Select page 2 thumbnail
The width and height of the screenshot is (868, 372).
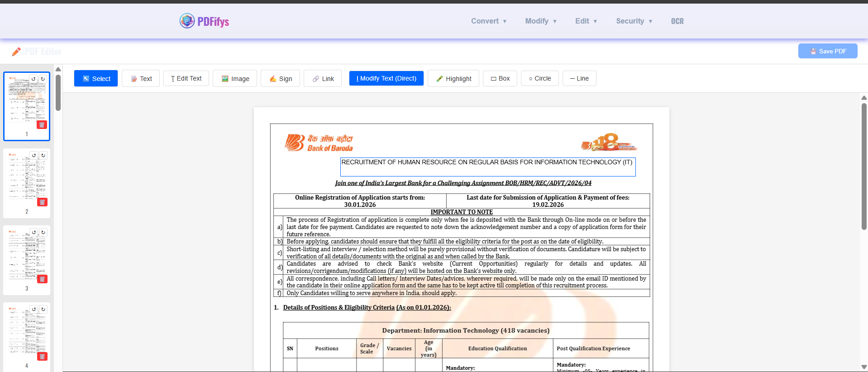coord(27,183)
